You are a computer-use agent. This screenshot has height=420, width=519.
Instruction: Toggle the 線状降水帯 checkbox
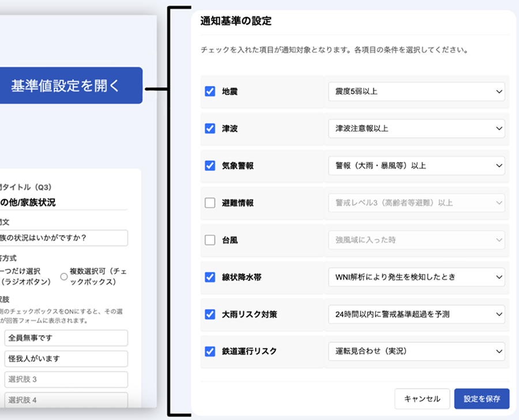tap(210, 277)
